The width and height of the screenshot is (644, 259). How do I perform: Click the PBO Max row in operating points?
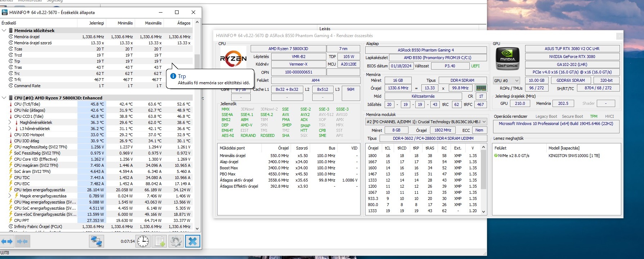[x=288, y=174]
